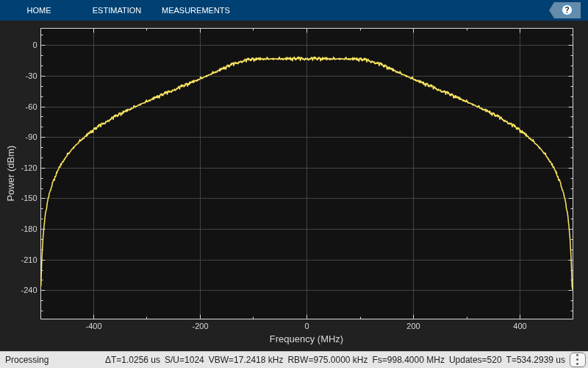The image size is (588, 368).
Task: Click the Frequency (MHz) x-axis label
Action: click(x=306, y=339)
